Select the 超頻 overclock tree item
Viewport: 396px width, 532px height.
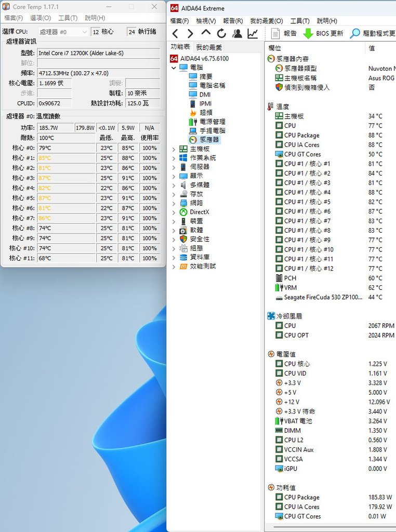[201, 112]
